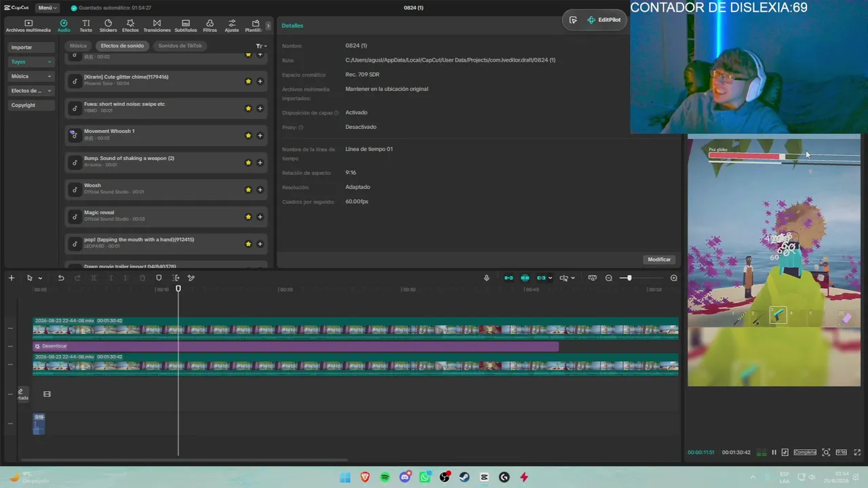Expand the Tuyos category
Screen dimensions: 868x488
[x=31, y=62]
